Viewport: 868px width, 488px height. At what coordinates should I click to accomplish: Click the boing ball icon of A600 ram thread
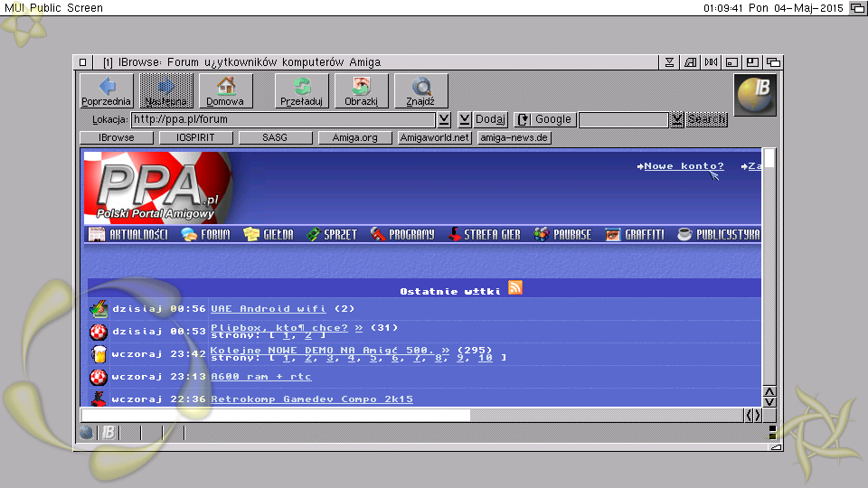tap(99, 377)
